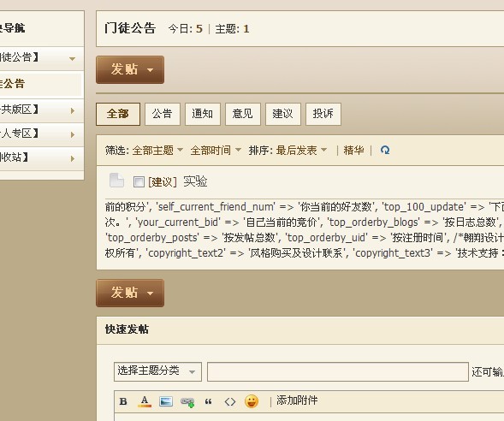The image size is (504, 421).
Task: Open the 全部主题 filter dropdown
Action: 157,150
